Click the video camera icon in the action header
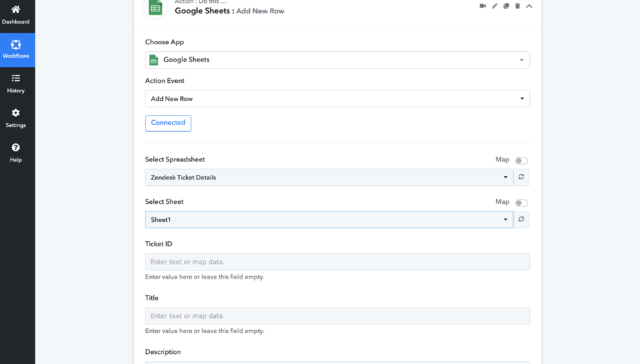 tap(482, 6)
